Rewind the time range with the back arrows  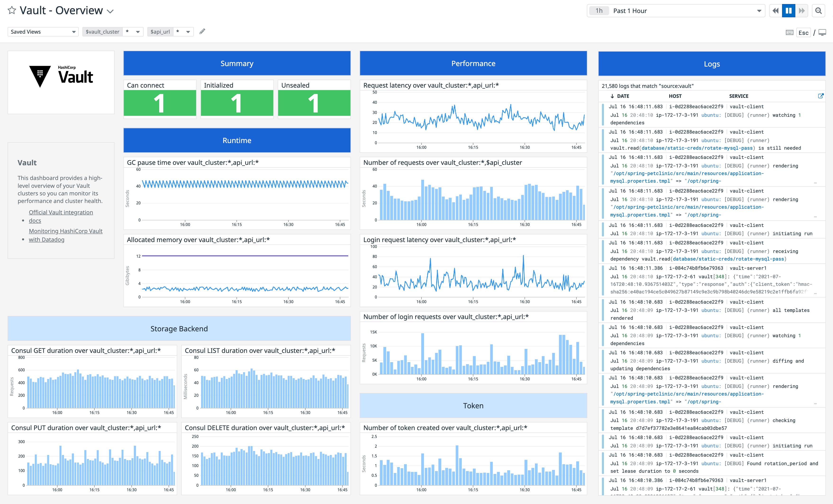(x=775, y=10)
